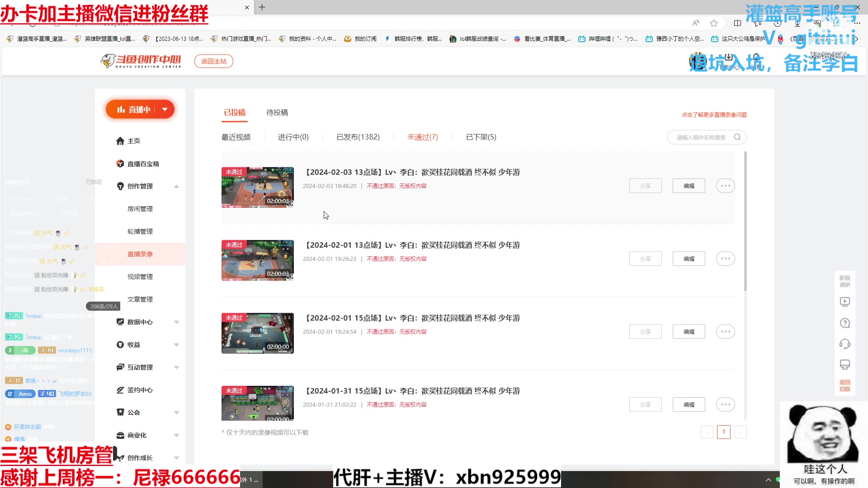Click the browser favorites star icon

click(x=714, y=23)
